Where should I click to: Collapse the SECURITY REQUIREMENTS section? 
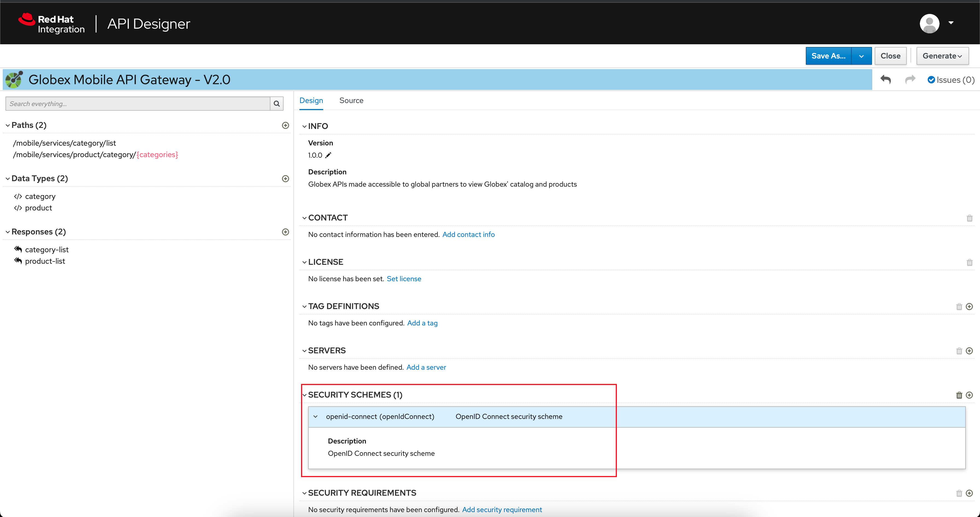304,493
